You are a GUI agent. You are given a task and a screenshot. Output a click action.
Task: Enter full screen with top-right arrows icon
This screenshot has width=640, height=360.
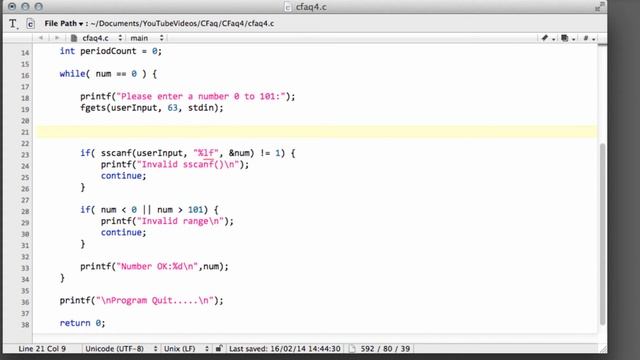pyautogui.click(x=599, y=7)
